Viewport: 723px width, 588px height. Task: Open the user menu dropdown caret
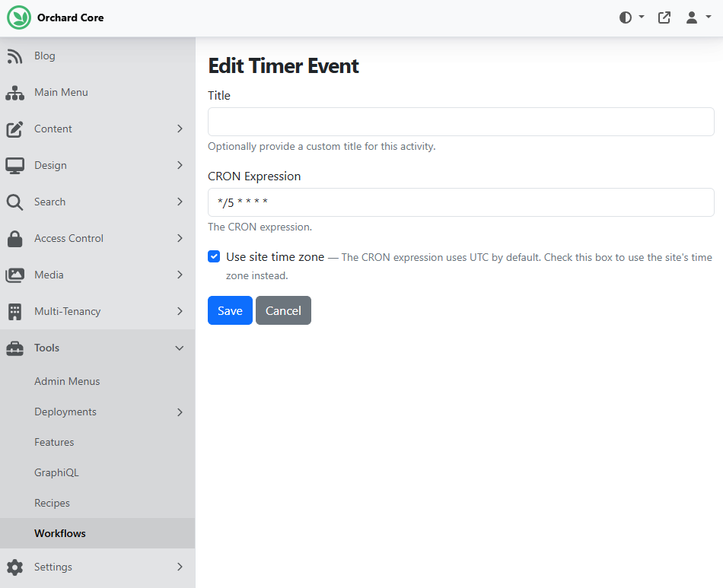tap(709, 17)
